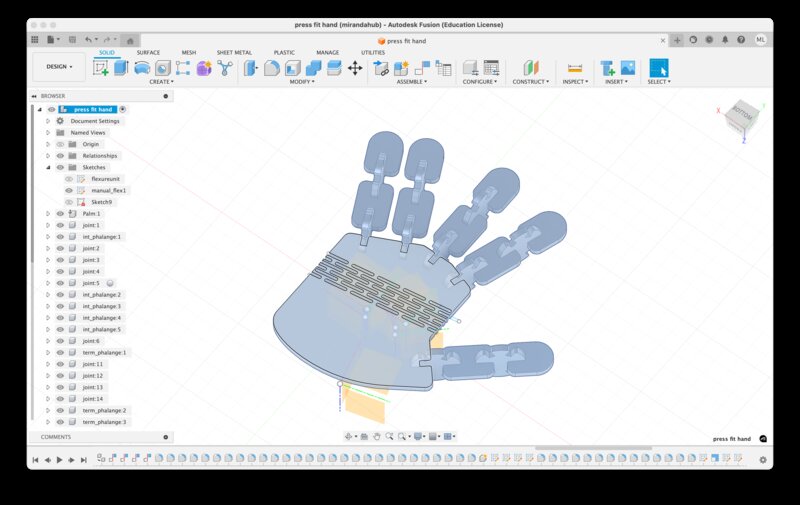Switch to the Sheet Metal tab
Viewport: 800px width, 505px height.
[234, 52]
